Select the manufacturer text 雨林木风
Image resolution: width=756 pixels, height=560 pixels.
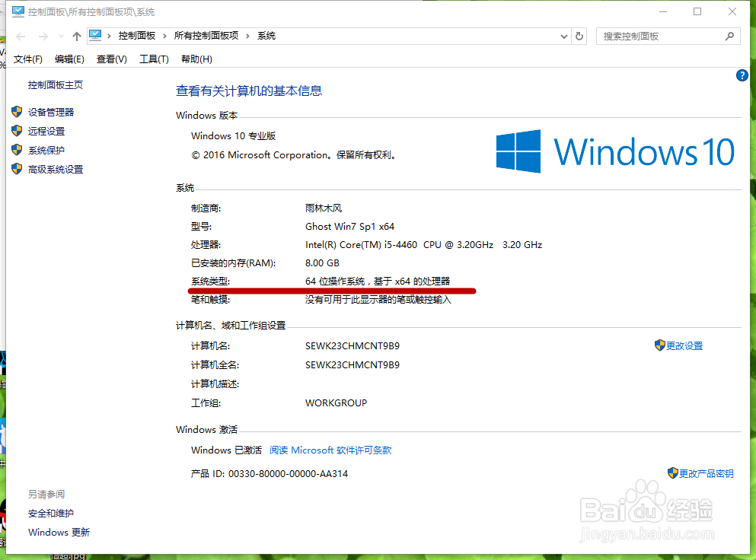tap(324, 208)
